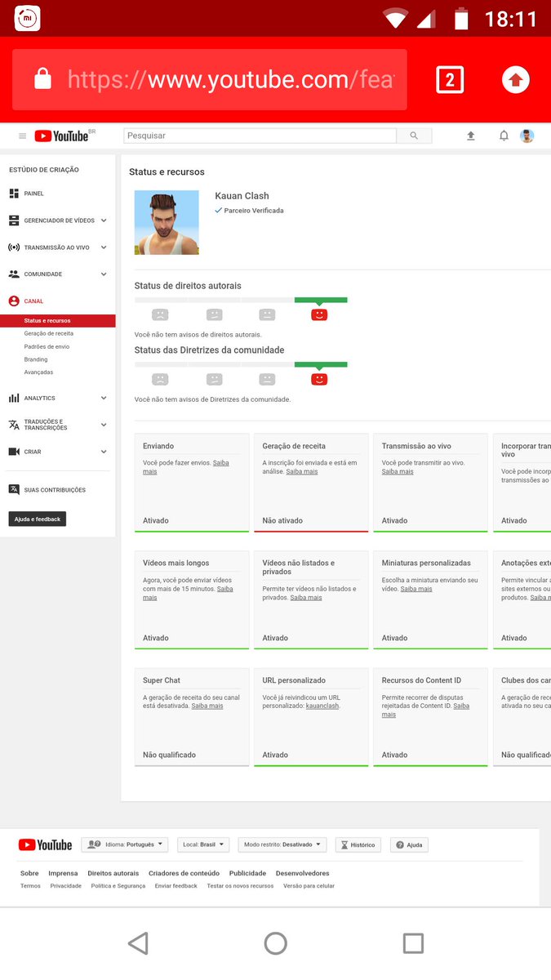Click the footer YouTube logo
This screenshot has height=980, width=551.
click(x=45, y=845)
